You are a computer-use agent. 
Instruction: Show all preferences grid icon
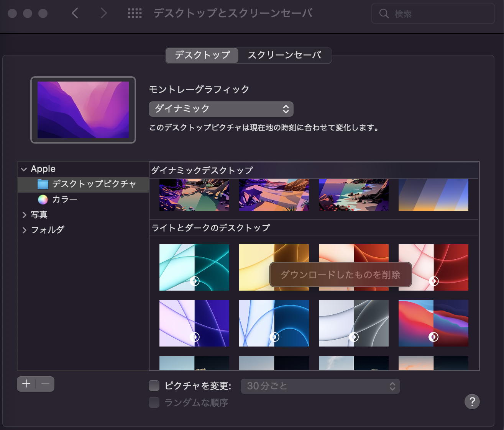[135, 13]
